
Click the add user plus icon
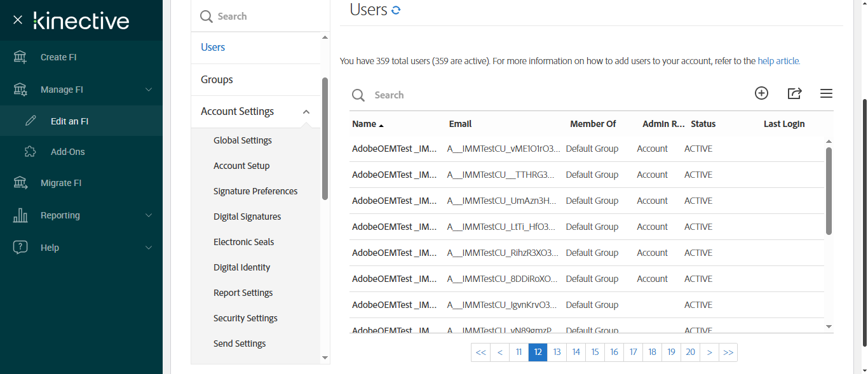(761, 93)
